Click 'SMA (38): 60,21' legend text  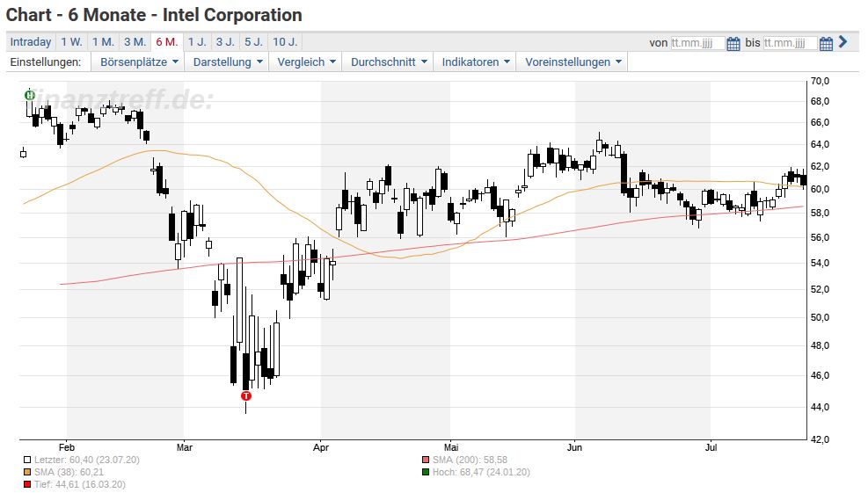pyautogui.click(x=69, y=472)
